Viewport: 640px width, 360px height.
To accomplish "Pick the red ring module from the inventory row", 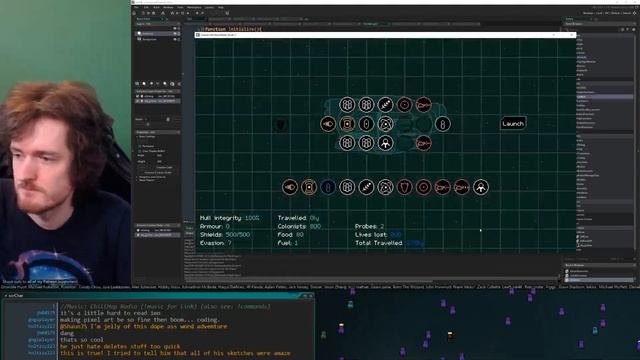I will (x=423, y=187).
